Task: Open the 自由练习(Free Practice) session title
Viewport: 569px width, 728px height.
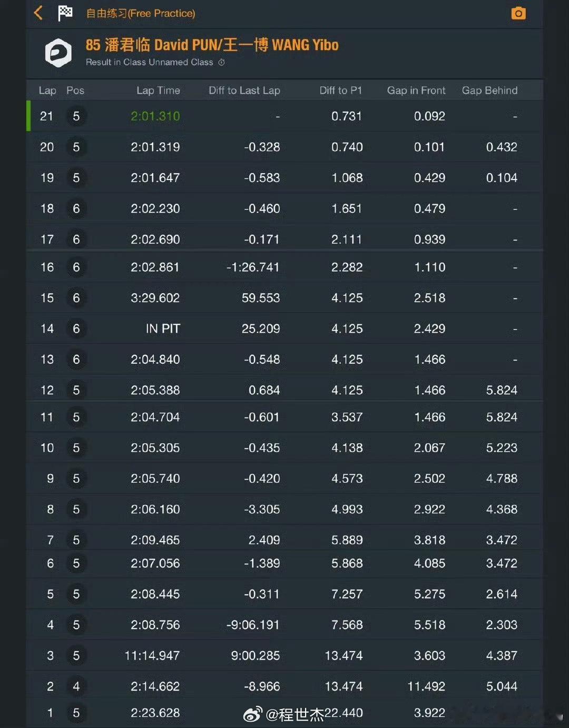Action: click(x=141, y=13)
